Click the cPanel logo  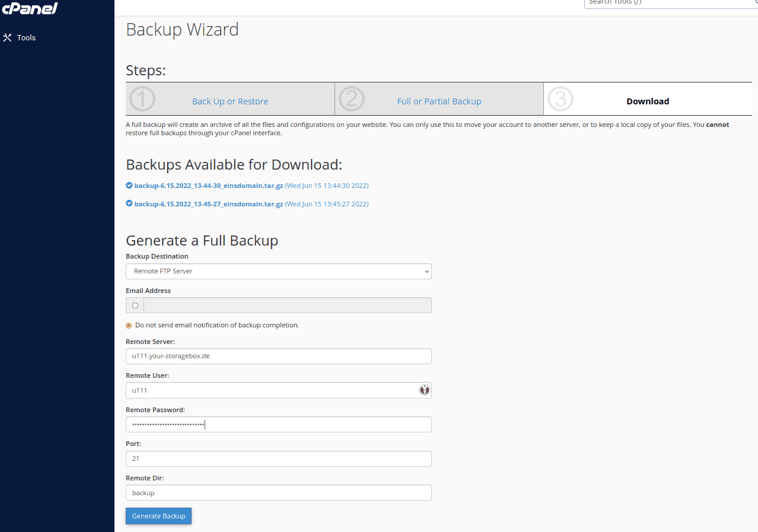[x=30, y=8]
